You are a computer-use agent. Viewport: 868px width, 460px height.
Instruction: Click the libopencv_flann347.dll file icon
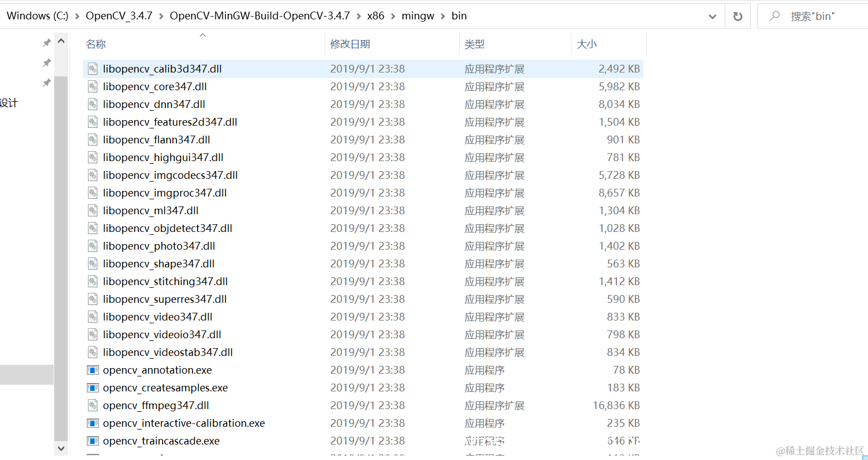click(x=93, y=139)
